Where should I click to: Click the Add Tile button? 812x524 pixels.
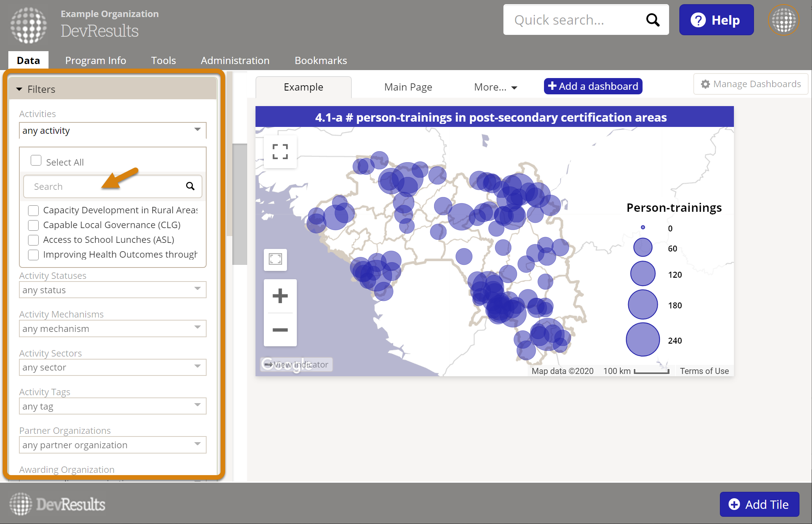(759, 504)
